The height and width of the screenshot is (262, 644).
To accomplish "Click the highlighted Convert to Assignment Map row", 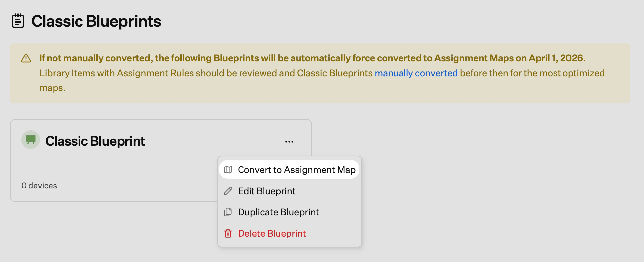I will click(289, 169).
